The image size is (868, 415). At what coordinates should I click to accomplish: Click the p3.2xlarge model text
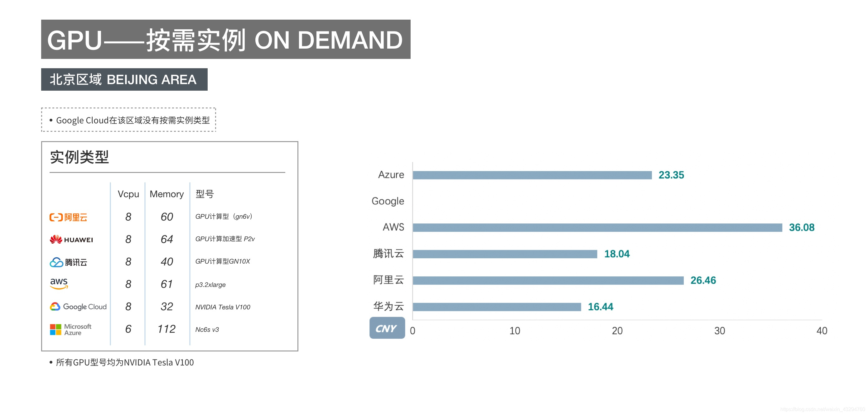tap(210, 285)
